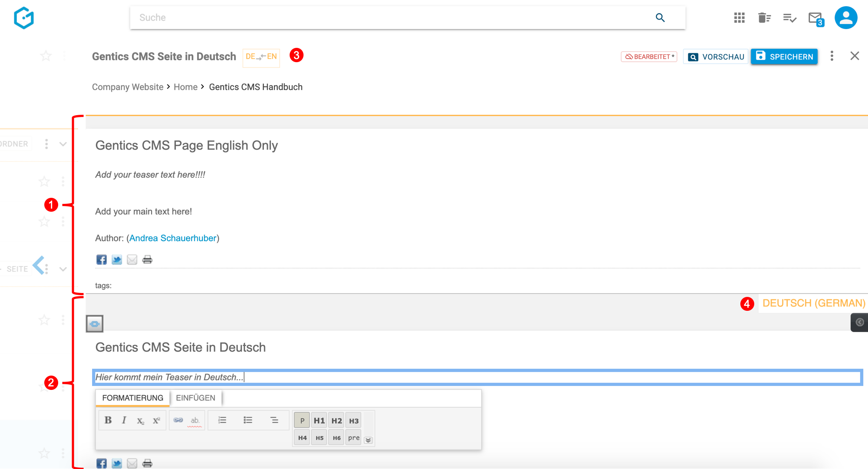This screenshot has width=868, height=469.
Task: Expand more styles with the double-chevron
Action: coord(368,440)
